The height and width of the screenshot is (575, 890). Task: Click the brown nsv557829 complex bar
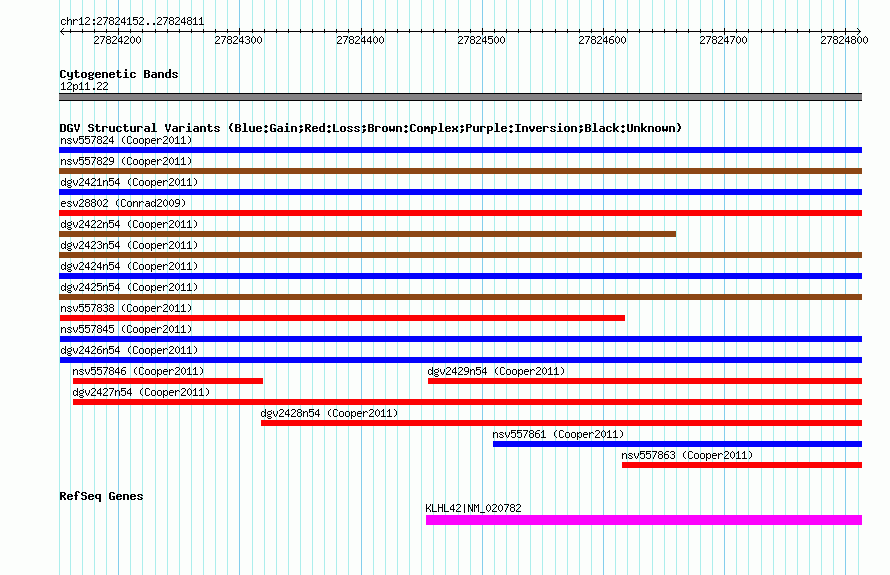460,171
